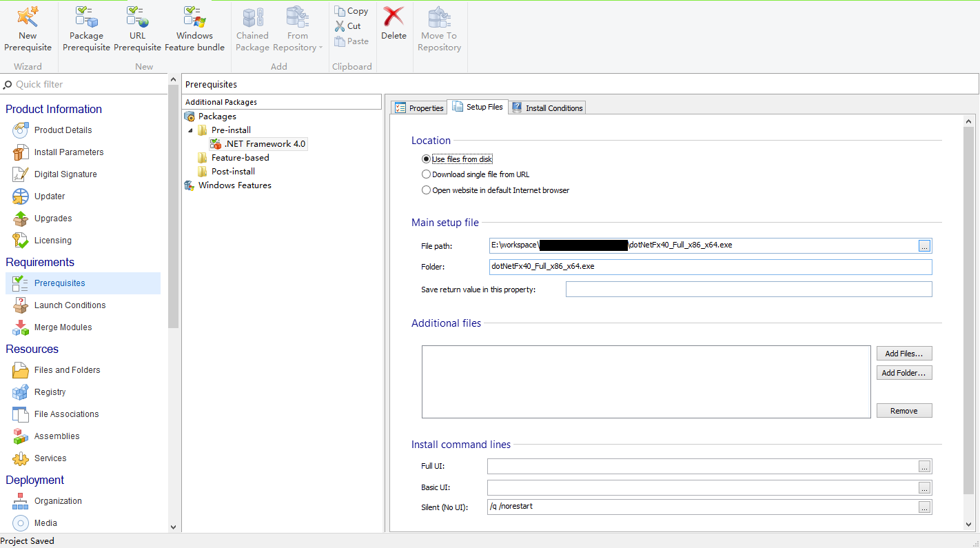Click the Add Folder button
This screenshot has width=980, height=548.
pyautogui.click(x=904, y=373)
